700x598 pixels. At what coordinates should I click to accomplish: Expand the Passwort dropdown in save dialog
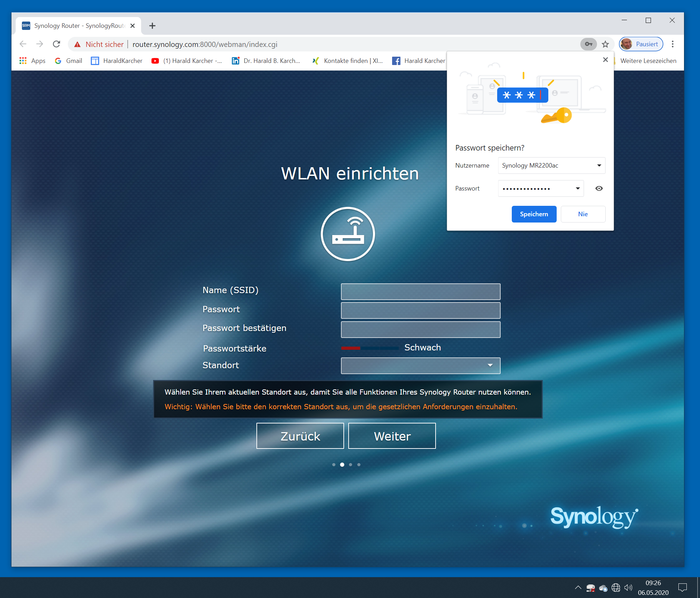pos(578,188)
